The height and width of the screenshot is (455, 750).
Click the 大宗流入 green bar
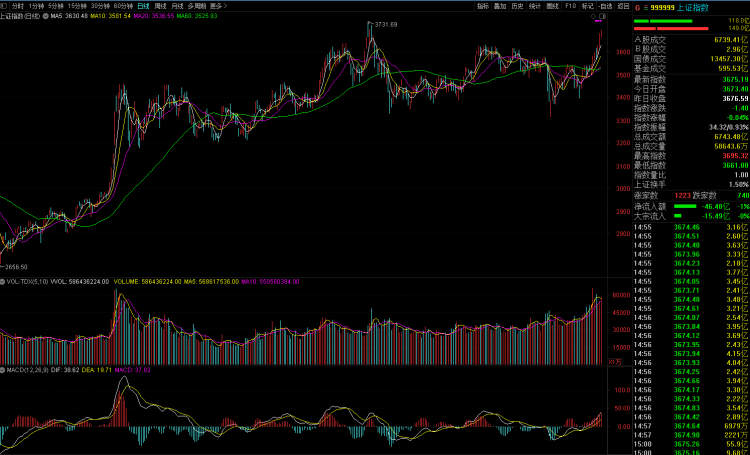pyautogui.click(x=677, y=216)
